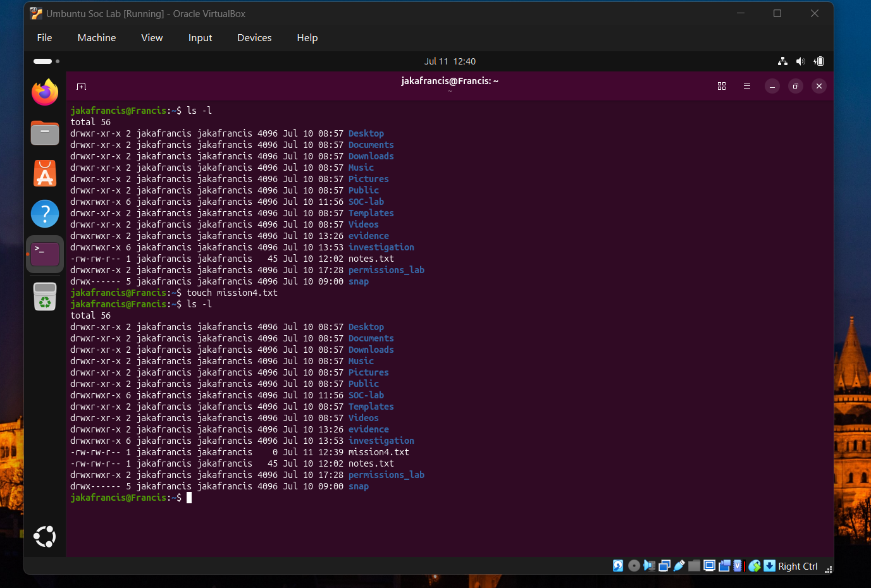
Task: Show Applications using the Ubuntu logo button
Action: (45, 536)
